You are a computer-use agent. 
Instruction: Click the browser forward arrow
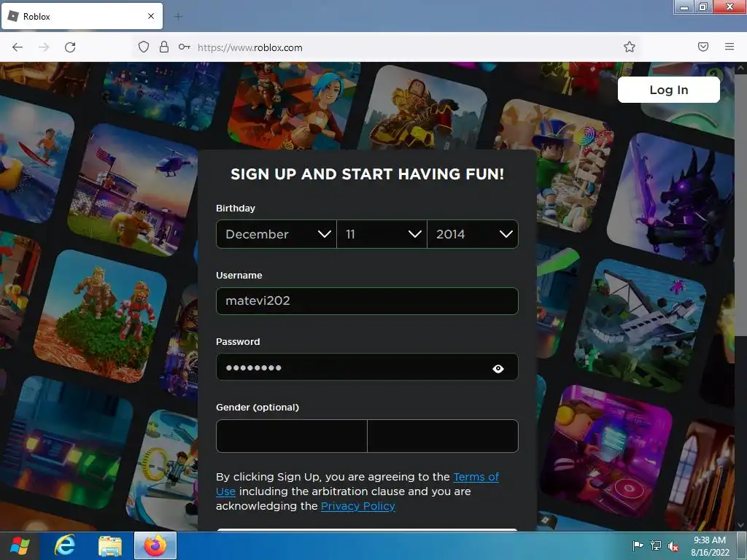click(x=44, y=47)
